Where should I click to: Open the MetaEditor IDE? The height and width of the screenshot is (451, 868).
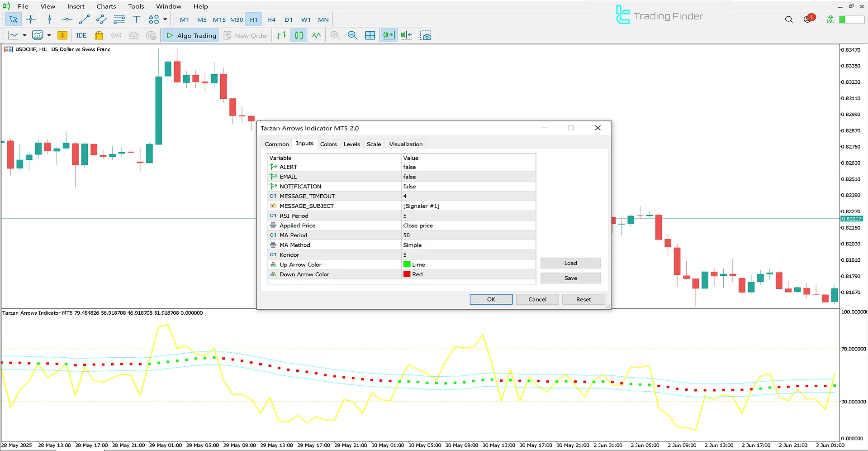click(x=81, y=35)
